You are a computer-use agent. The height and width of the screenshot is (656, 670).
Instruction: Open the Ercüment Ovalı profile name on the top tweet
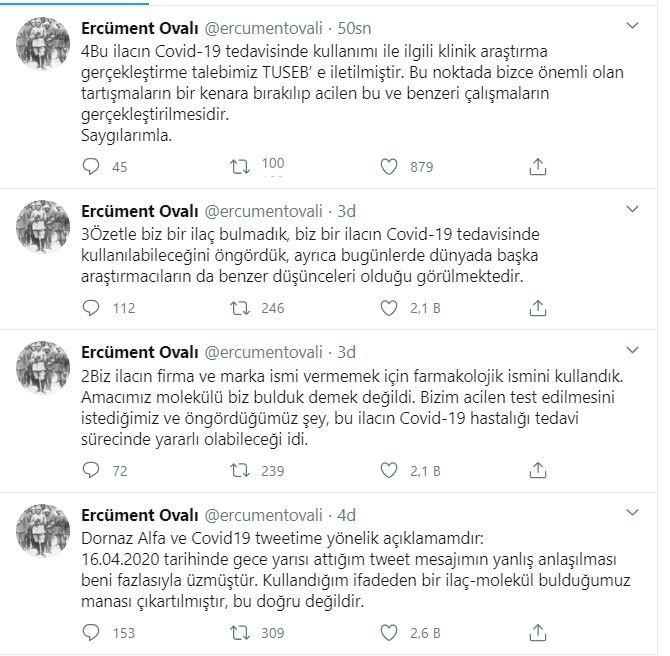pyautogui.click(x=140, y=28)
